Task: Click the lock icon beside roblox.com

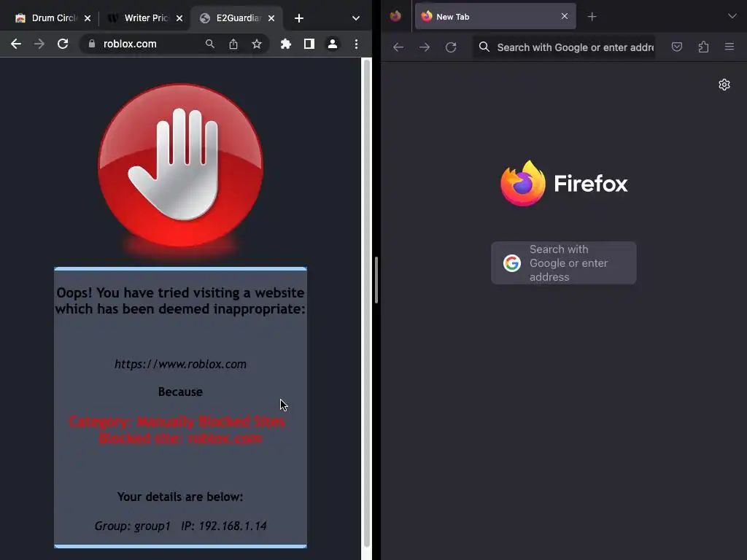Action: coord(91,44)
